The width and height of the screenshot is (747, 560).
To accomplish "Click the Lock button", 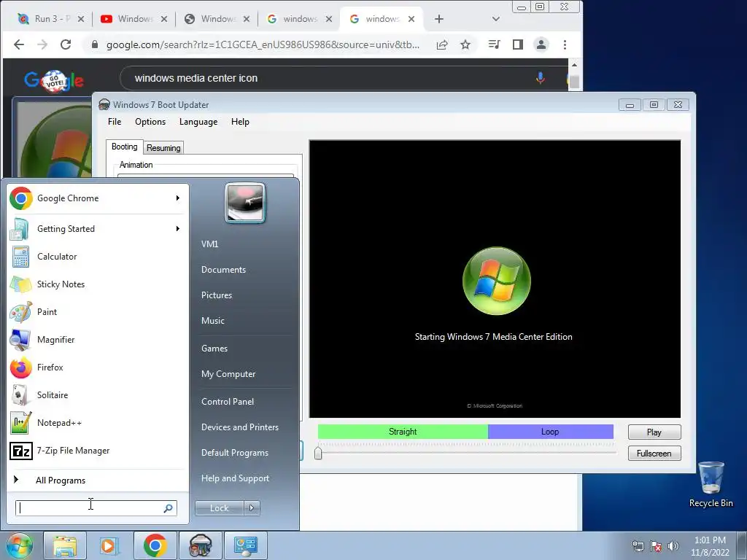I will coord(220,508).
